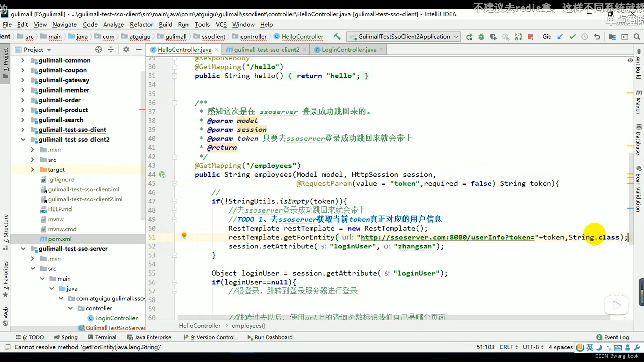
Task: Expand the gulimall-product module
Action: click(23, 110)
